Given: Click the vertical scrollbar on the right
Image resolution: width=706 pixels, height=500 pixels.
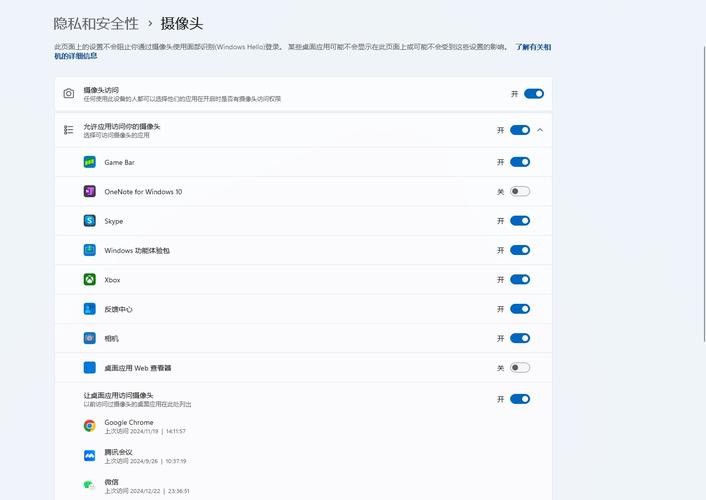Looking at the screenshot, I should (704, 194).
